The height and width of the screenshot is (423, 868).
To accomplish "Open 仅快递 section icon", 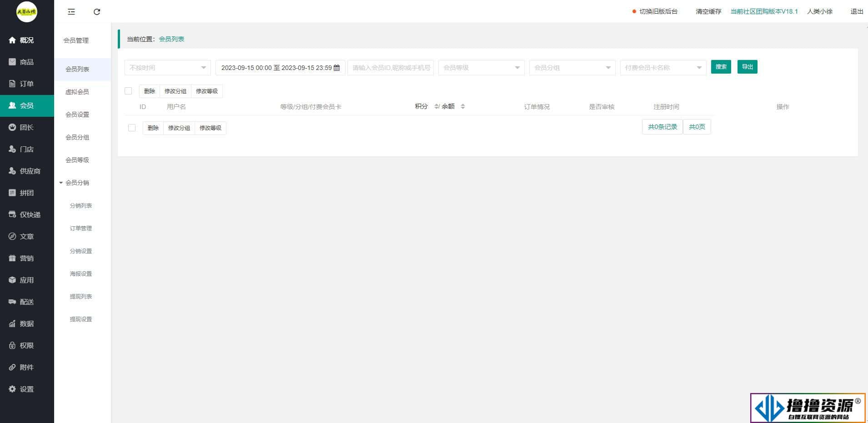I will [12, 214].
